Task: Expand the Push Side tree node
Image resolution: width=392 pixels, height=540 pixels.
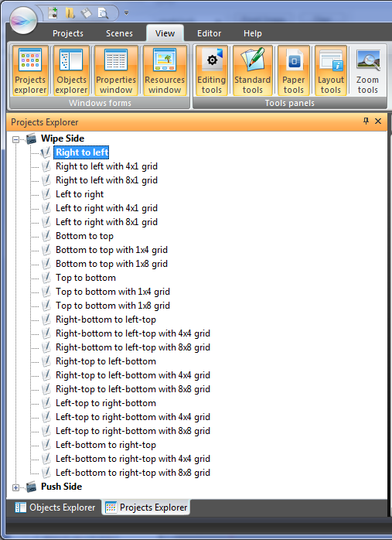Action: click(15, 487)
